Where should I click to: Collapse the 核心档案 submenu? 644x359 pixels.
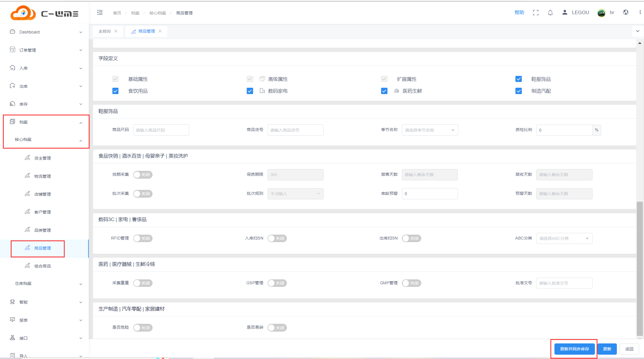click(81, 141)
